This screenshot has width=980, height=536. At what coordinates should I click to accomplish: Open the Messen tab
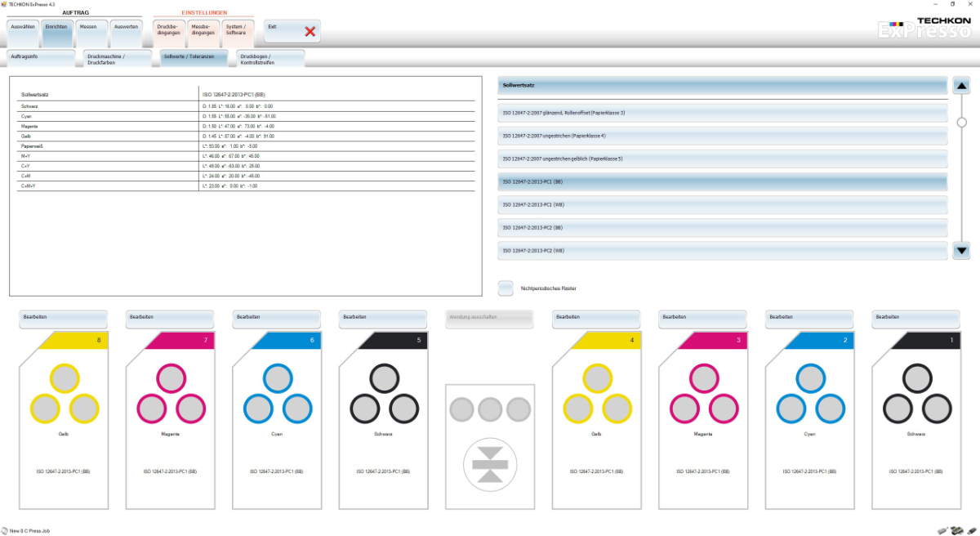(88, 32)
